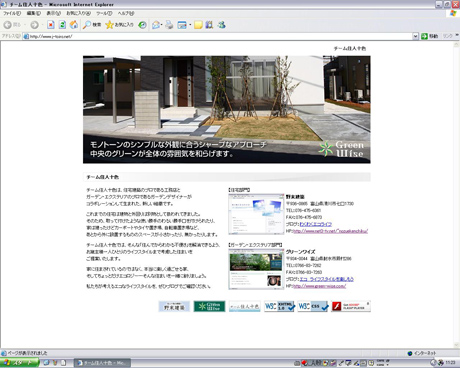Click the Forward navigation arrow
460x368 pixels.
point(34,25)
